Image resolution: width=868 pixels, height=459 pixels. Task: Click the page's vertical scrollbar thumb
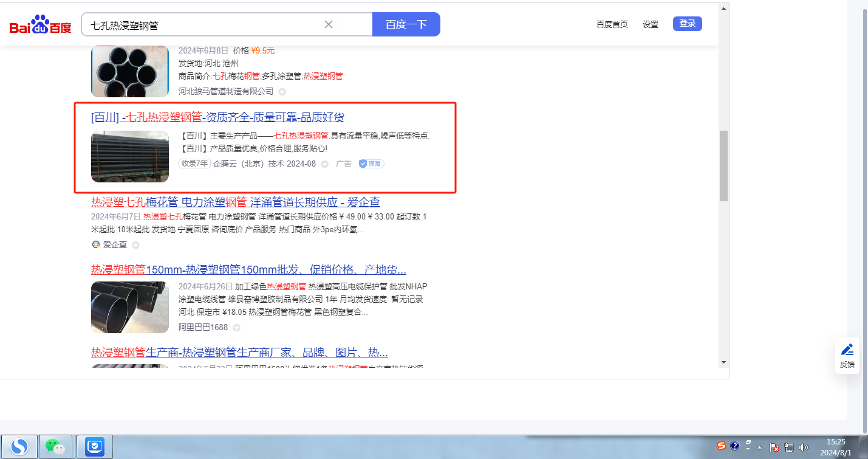click(723, 165)
